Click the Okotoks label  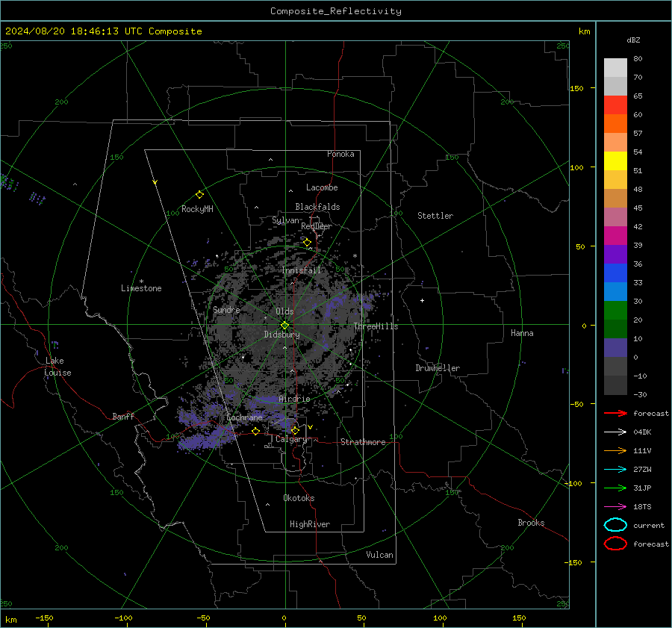299,498
